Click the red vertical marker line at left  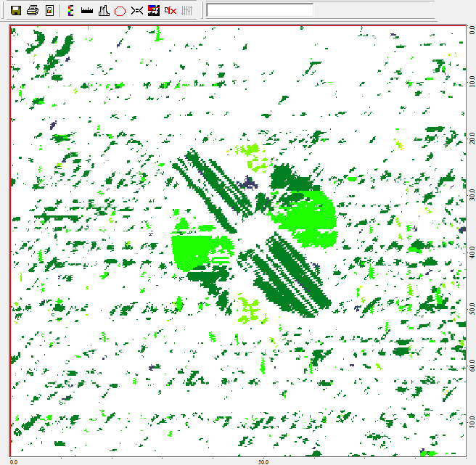point(10,239)
